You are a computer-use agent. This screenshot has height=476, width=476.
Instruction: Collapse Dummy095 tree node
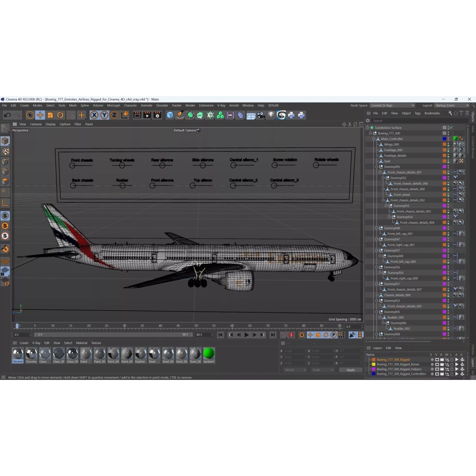point(377,167)
